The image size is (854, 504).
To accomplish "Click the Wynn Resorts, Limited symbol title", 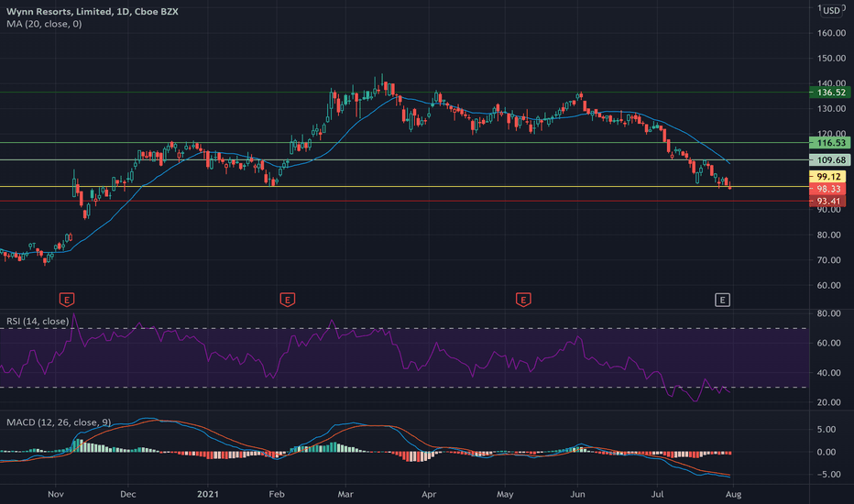I will [x=92, y=11].
